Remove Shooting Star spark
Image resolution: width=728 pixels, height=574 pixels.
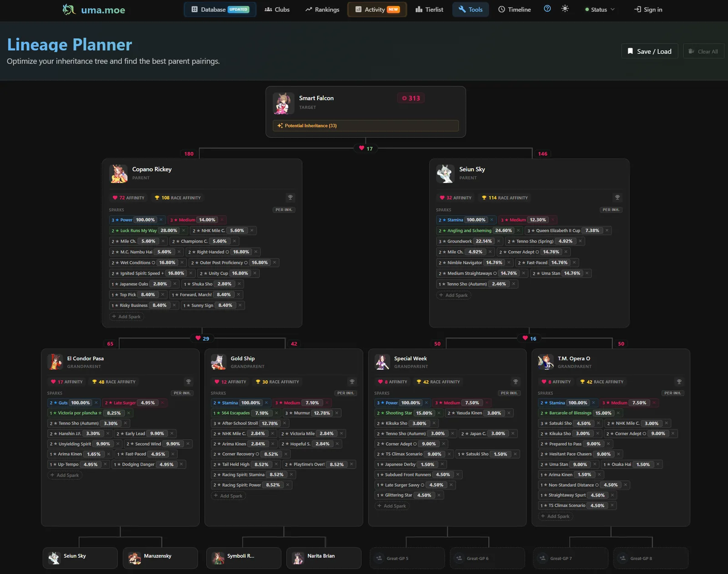[439, 413]
